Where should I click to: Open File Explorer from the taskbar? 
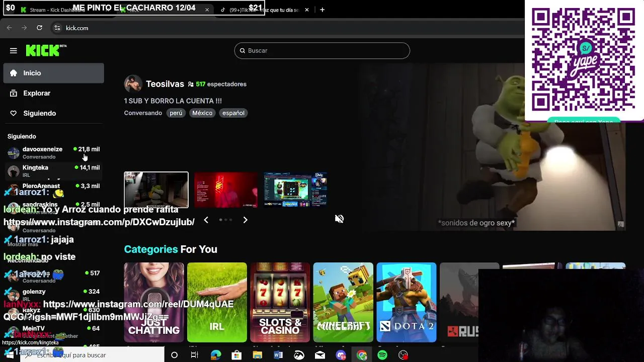(x=258, y=355)
